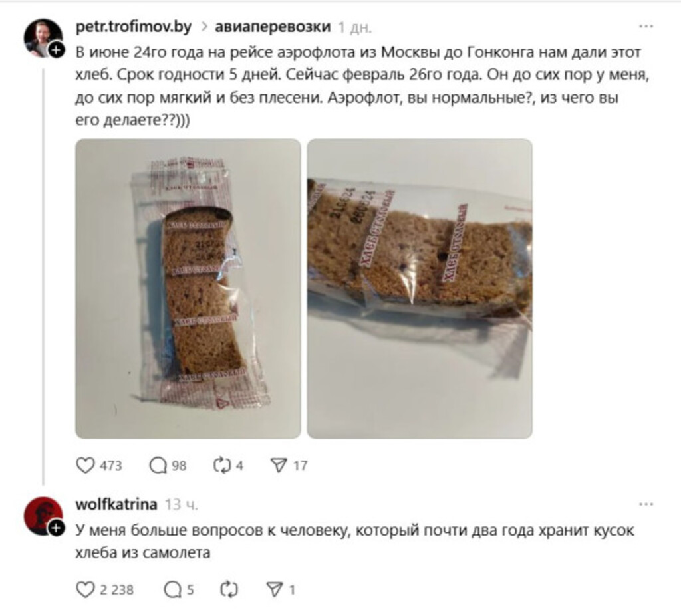Open more options menu for wolfkatrina reply

[x=646, y=504]
